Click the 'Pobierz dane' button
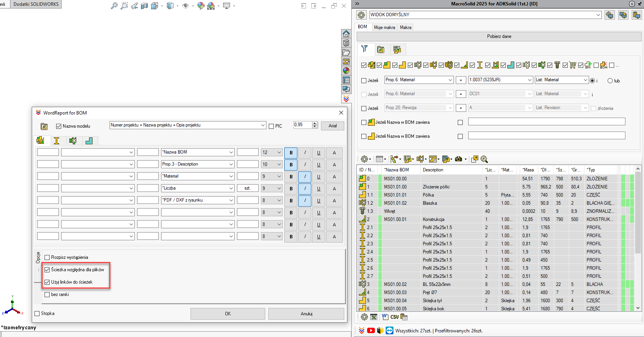The image size is (644, 337). (499, 36)
